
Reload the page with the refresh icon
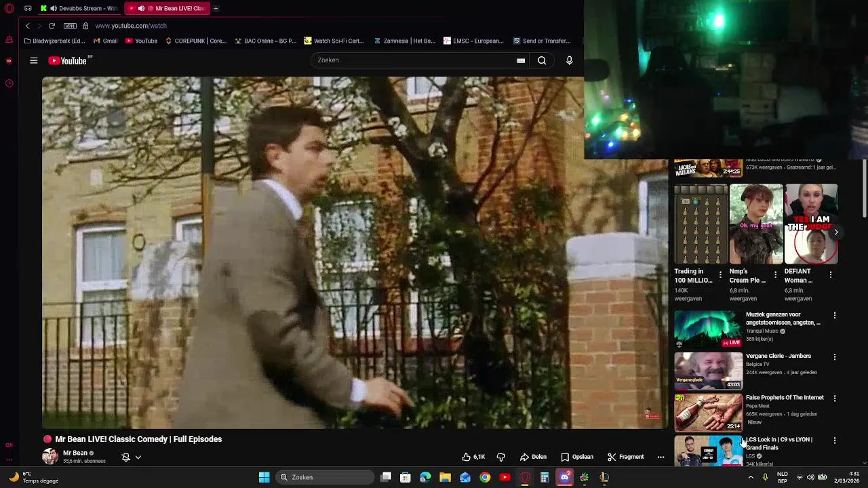[52, 26]
